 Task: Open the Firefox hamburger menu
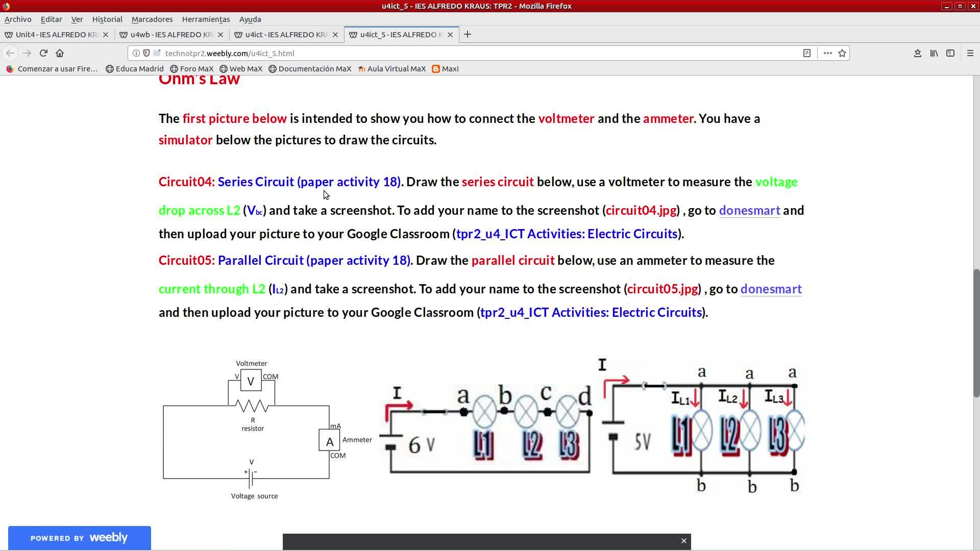(970, 53)
